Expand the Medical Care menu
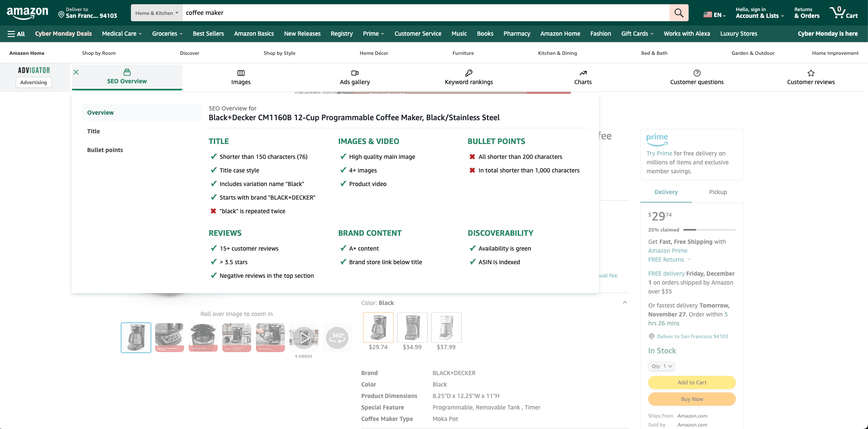 (x=122, y=34)
